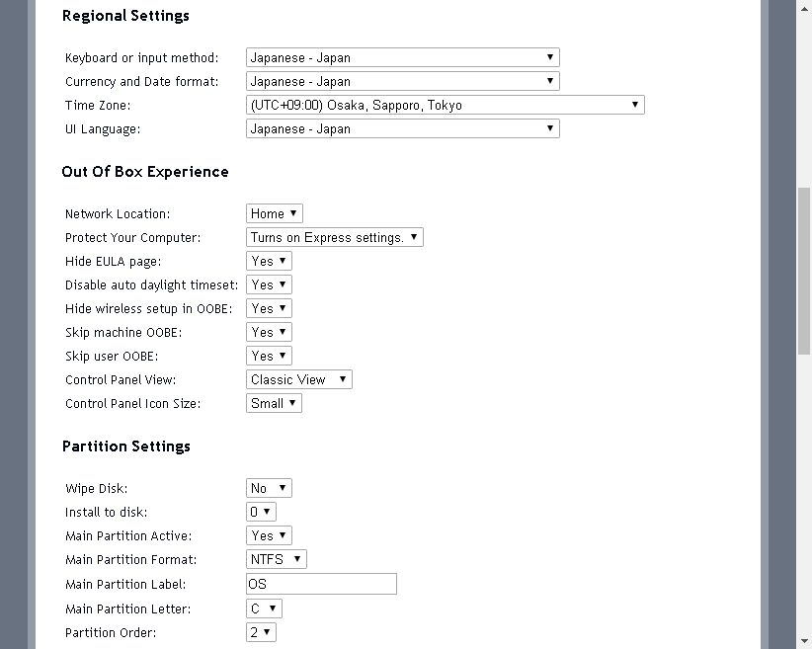Open Hide wireless setup in OOBE dropdown
812x649 pixels.
(269, 309)
